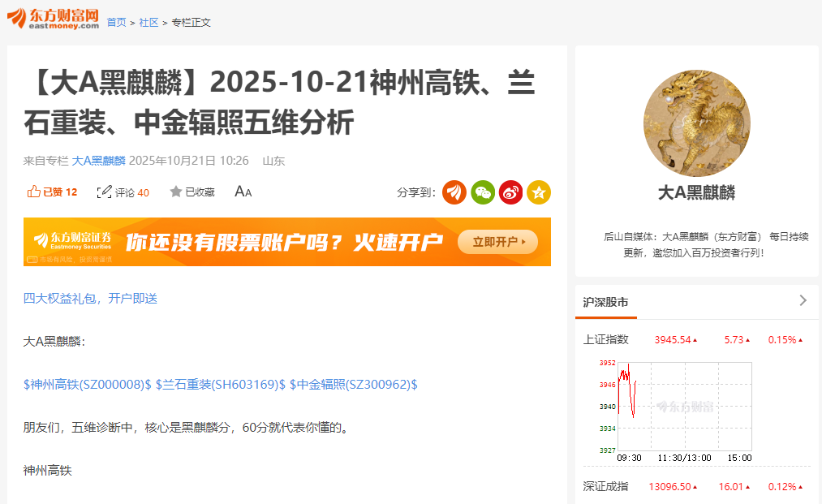Click 上证指数 change value 5.73

pos(734,340)
